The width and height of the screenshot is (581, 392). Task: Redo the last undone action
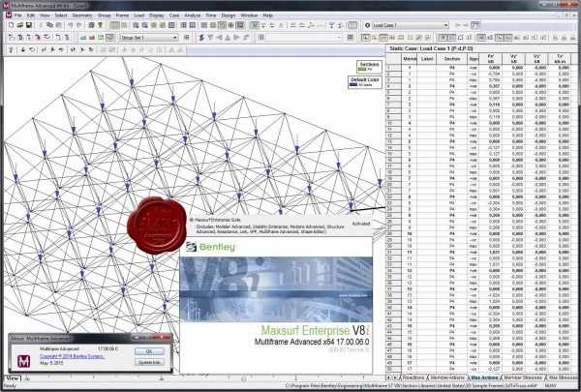pos(79,25)
